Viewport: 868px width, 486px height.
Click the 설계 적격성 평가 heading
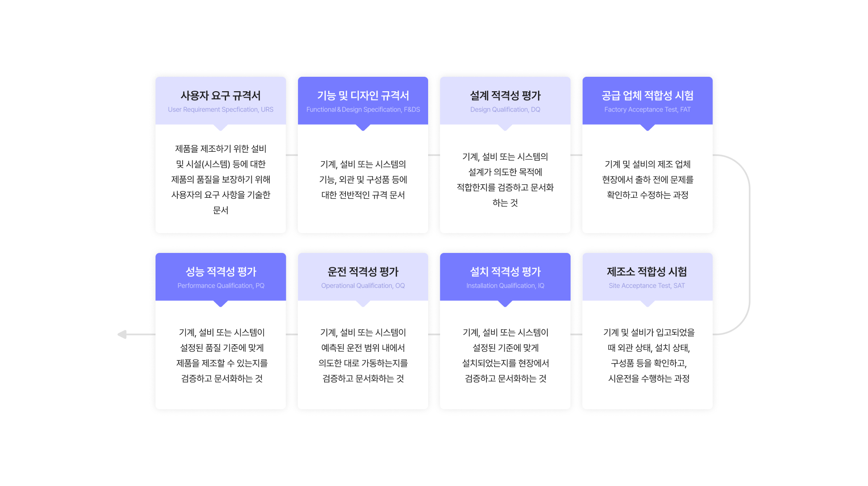point(505,96)
